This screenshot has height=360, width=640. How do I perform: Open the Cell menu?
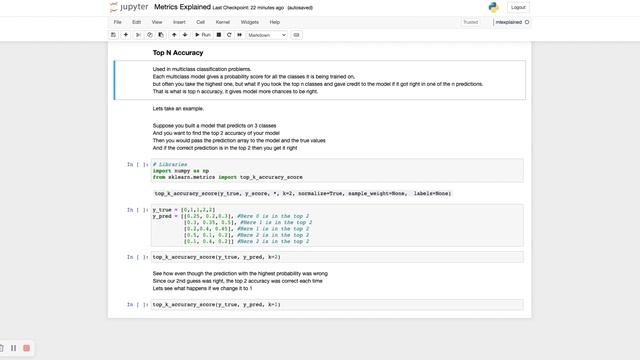click(200, 22)
